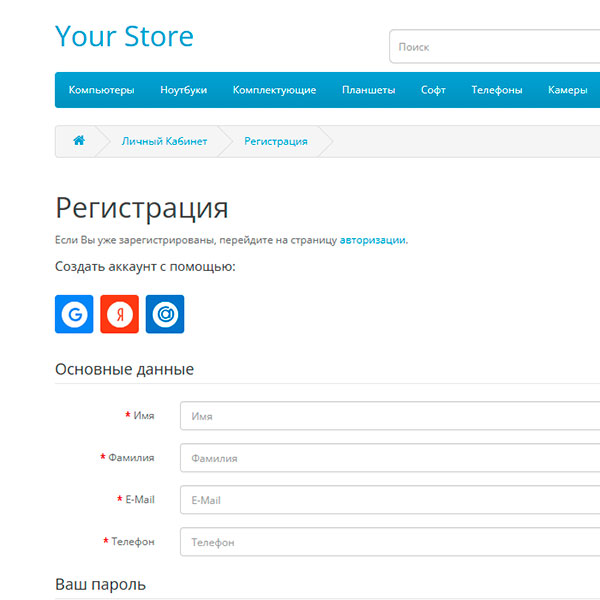Image resolution: width=600 pixels, height=600 pixels.
Task: Click the Google sign-up icon
Action: 74,314
